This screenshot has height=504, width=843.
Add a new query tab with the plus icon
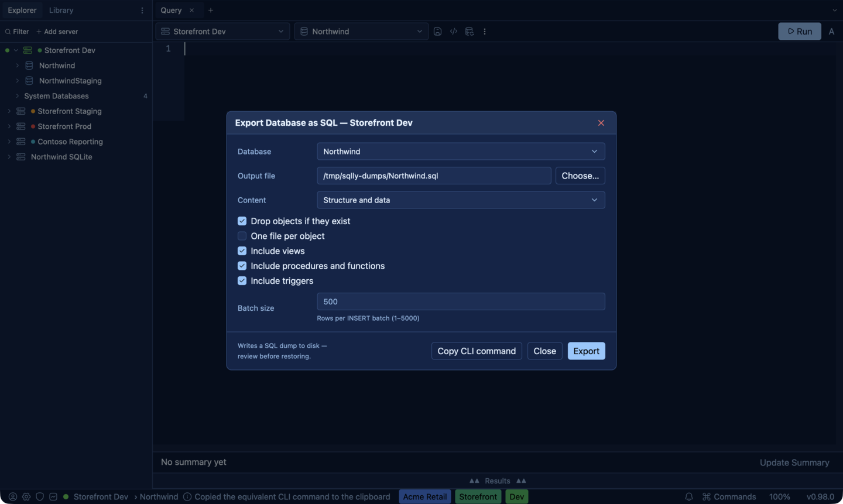[x=211, y=11]
